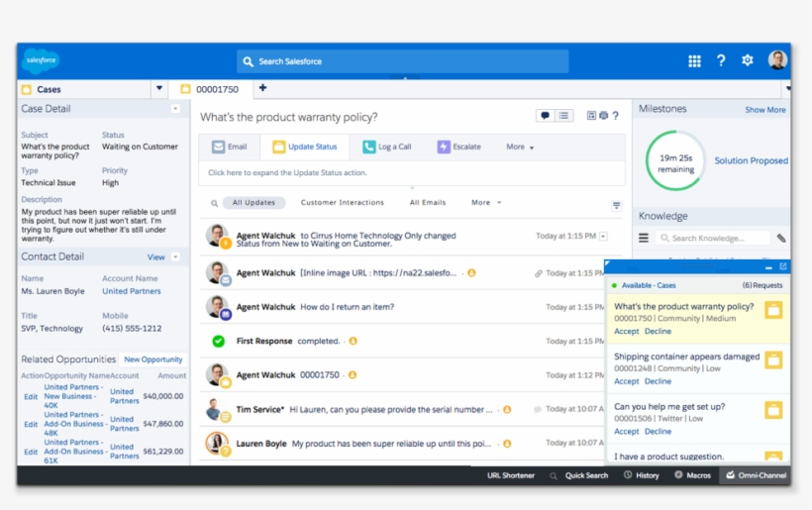812x510 pixels.
Task: Decline the Shipping container damaged request
Action: (659, 381)
